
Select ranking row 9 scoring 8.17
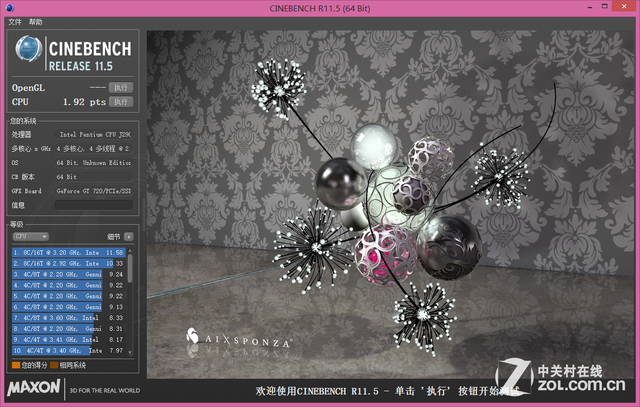(68, 340)
